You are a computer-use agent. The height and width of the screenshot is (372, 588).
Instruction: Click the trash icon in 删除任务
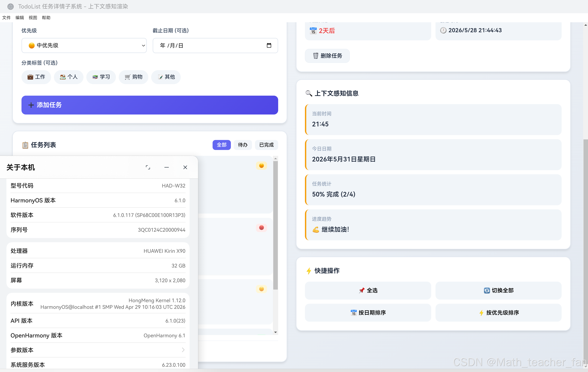[315, 56]
